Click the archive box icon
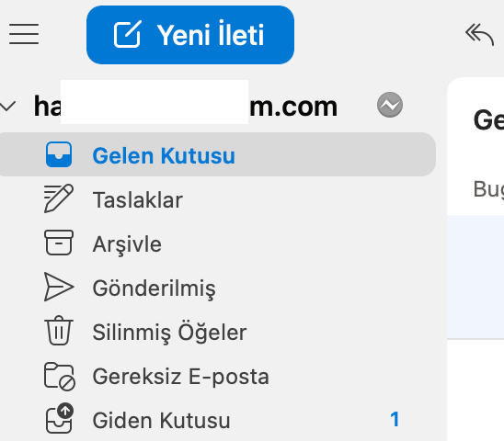 (59, 243)
